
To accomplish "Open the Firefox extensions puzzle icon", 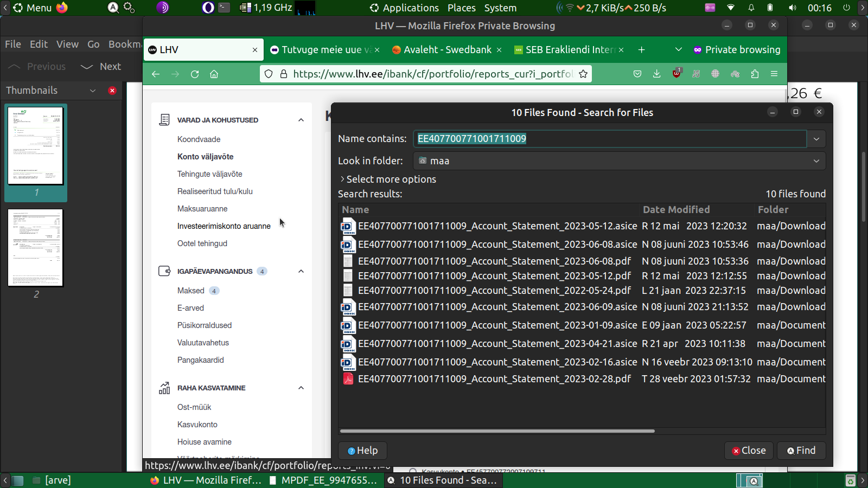I will [x=755, y=74].
